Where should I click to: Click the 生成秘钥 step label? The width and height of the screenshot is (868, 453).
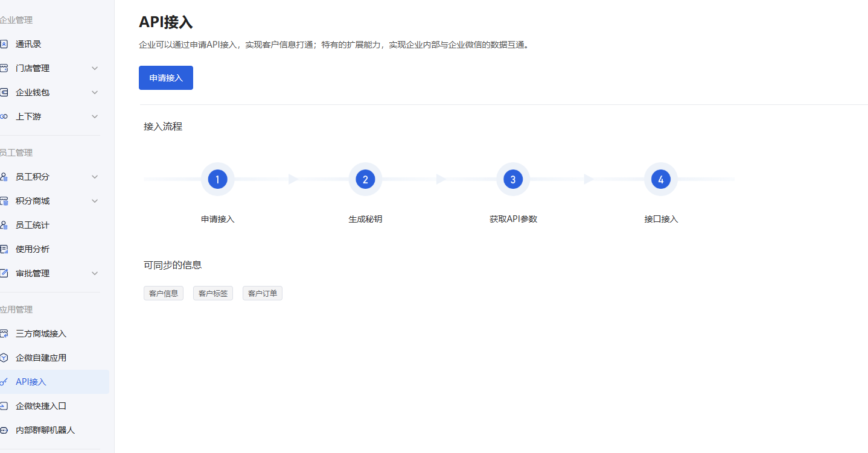365,219
